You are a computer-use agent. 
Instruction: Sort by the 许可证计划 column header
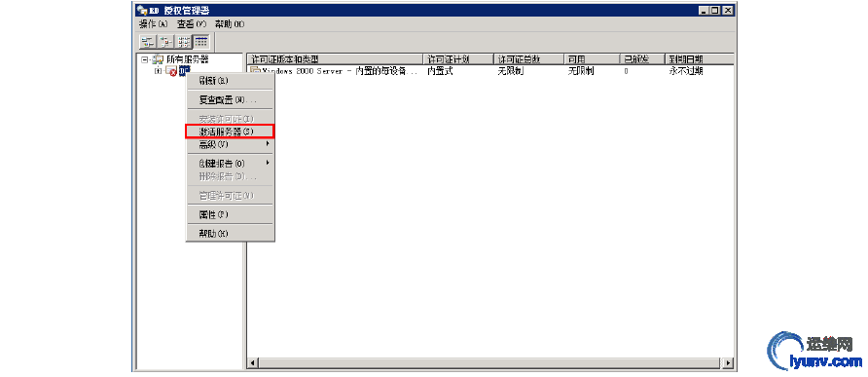458,59
